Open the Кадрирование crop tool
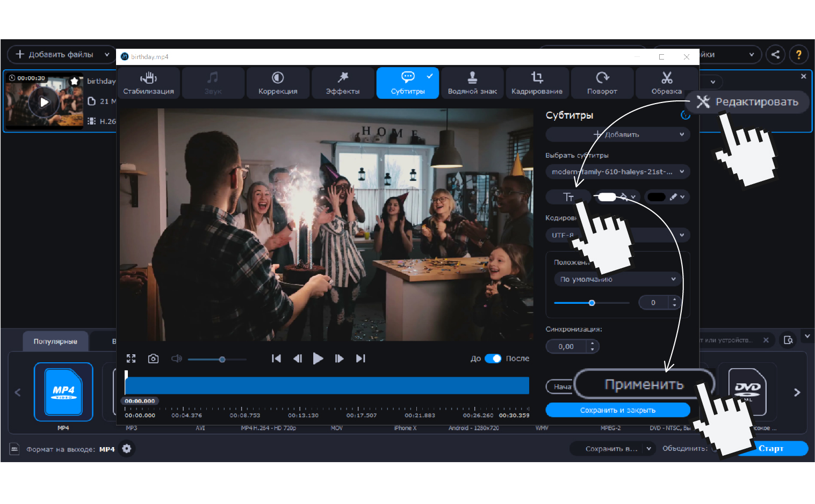This screenshot has width=815, height=504. [537, 83]
